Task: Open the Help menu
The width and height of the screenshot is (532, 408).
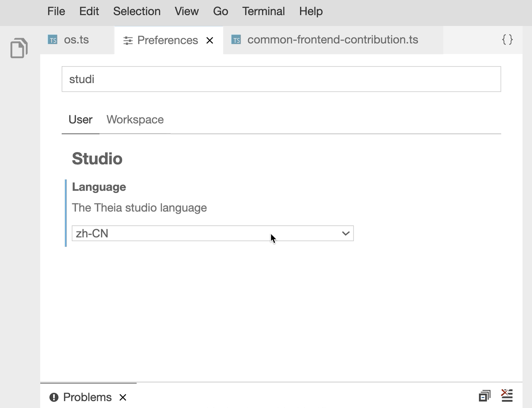Action: click(311, 11)
